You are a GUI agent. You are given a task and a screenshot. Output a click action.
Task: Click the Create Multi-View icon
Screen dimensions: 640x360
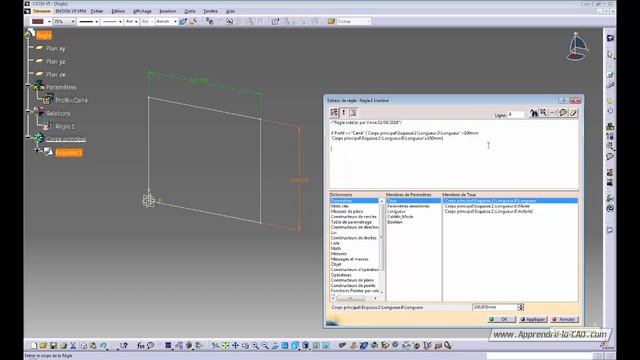[x=285, y=345]
